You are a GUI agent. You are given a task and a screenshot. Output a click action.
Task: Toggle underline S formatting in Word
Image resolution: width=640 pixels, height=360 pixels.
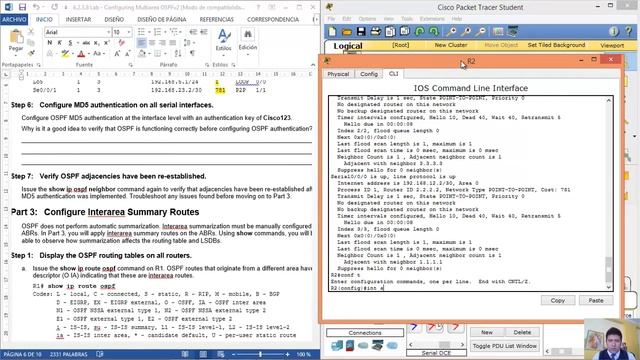pyautogui.click(x=70, y=42)
